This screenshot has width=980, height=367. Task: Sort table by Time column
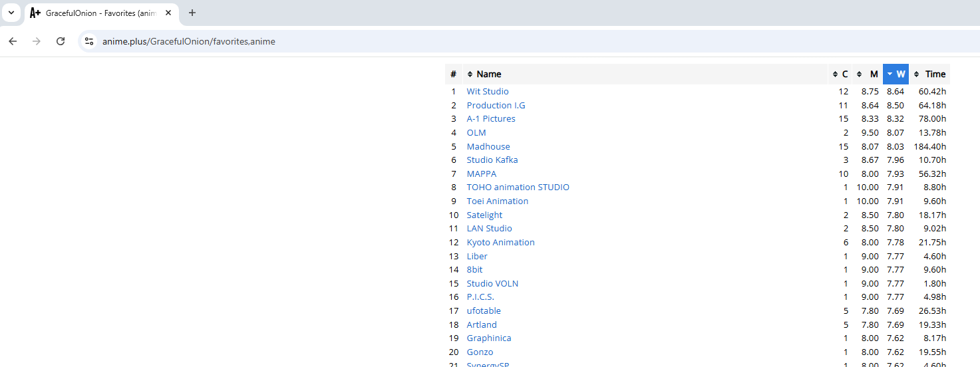[929, 74]
